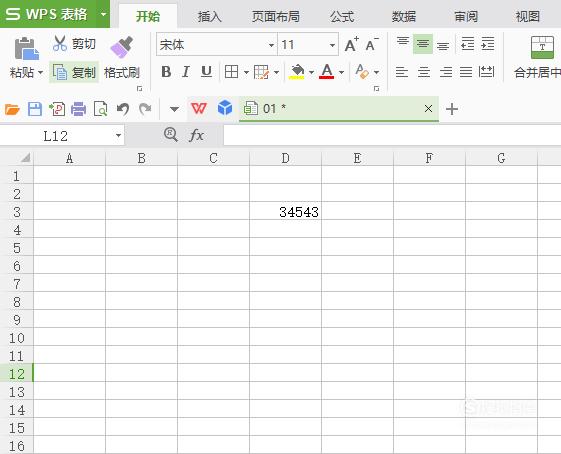Switch to the 开始 (Home) tab

(148, 16)
